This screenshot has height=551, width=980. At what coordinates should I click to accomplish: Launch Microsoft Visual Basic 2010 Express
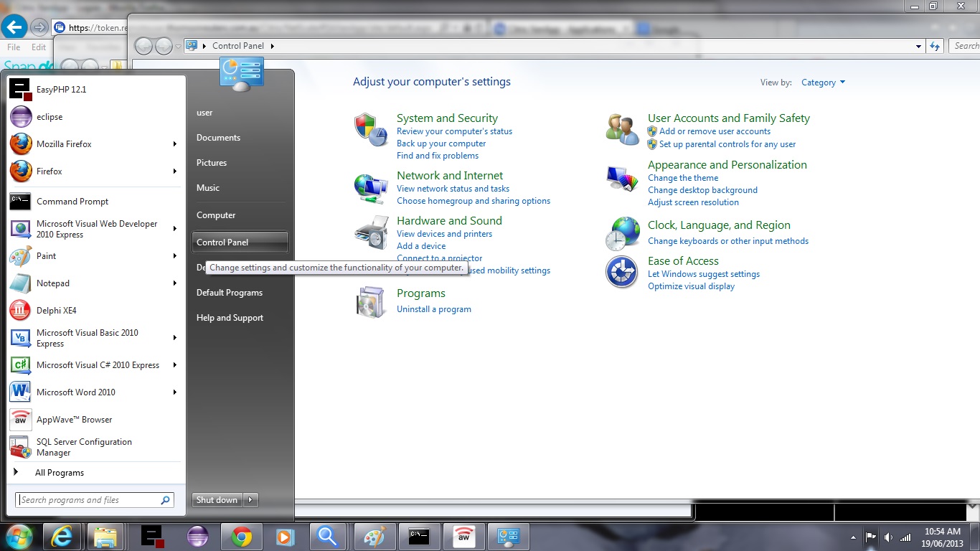[96, 338]
